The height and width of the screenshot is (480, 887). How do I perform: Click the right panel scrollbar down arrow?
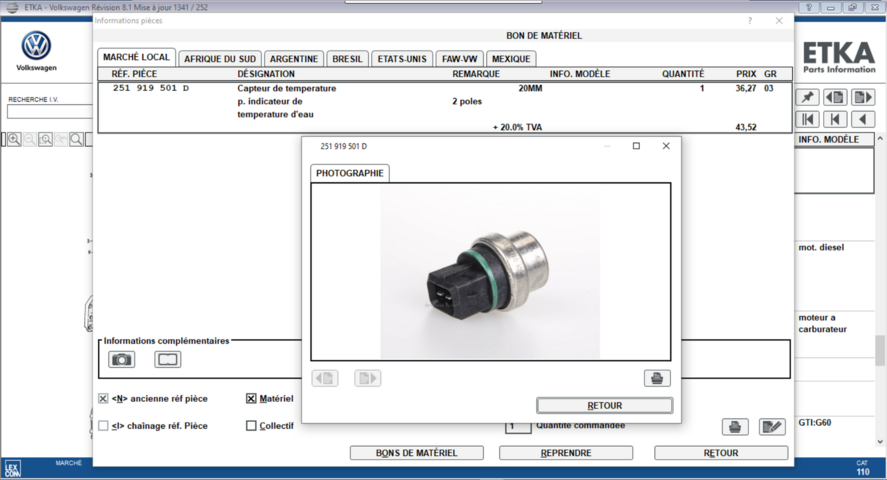click(x=880, y=442)
